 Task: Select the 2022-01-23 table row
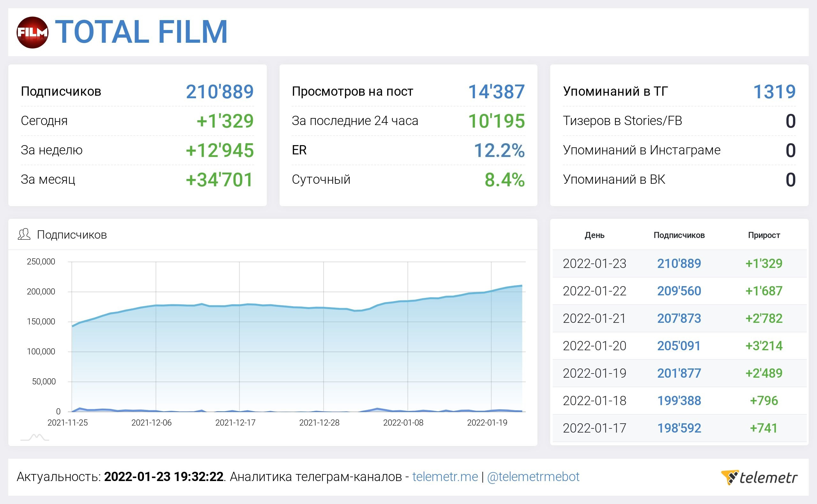pyautogui.click(x=594, y=264)
